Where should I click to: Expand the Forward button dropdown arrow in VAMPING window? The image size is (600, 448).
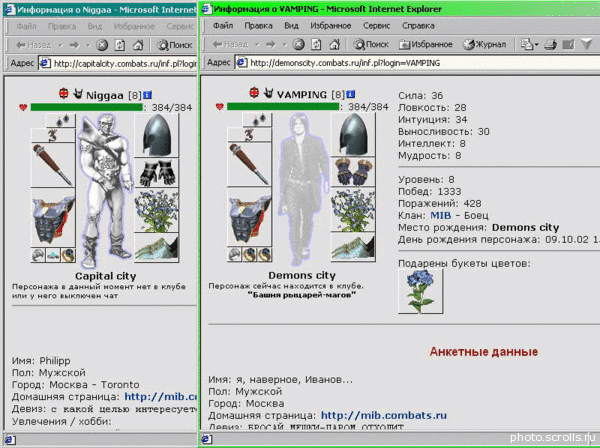point(284,45)
